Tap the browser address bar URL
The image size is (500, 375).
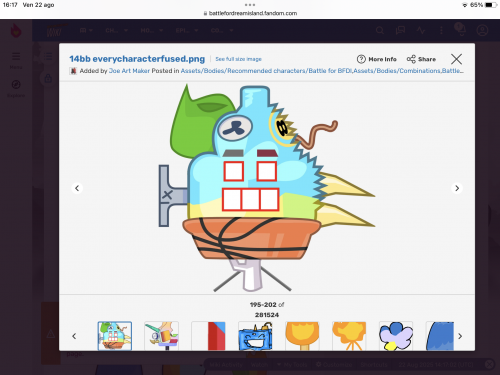point(250,13)
